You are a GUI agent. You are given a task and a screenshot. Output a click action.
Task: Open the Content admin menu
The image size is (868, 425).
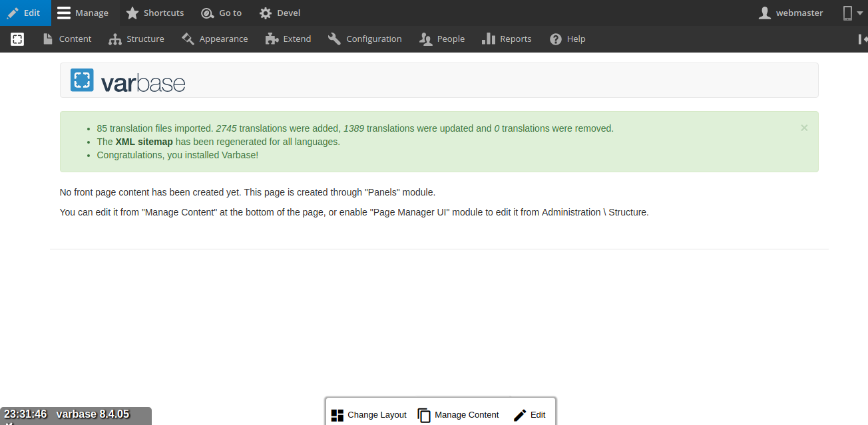click(x=67, y=39)
